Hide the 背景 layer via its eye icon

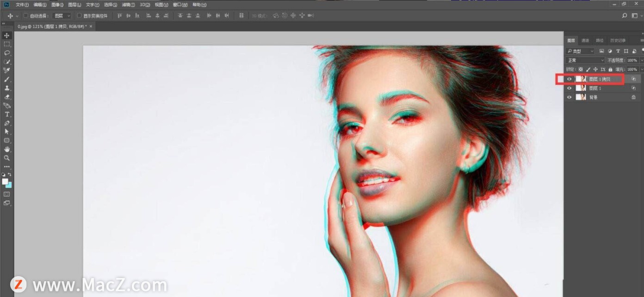pyautogui.click(x=570, y=97)
